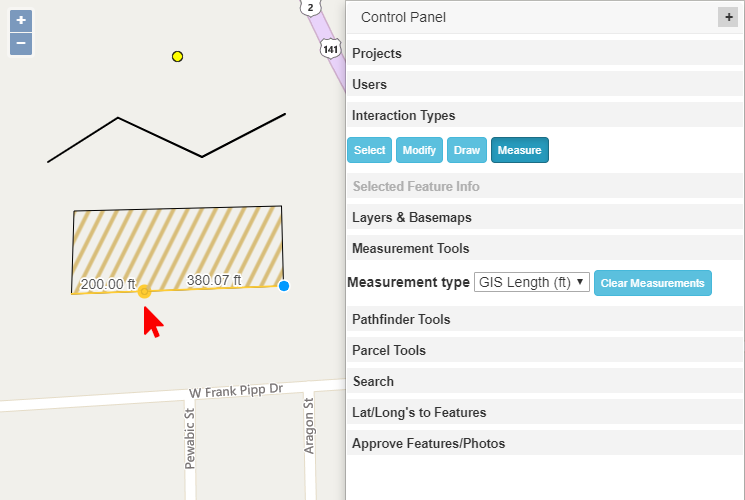Click the Highway 141 route shield
745x500 pixels.
coord(331,48)
